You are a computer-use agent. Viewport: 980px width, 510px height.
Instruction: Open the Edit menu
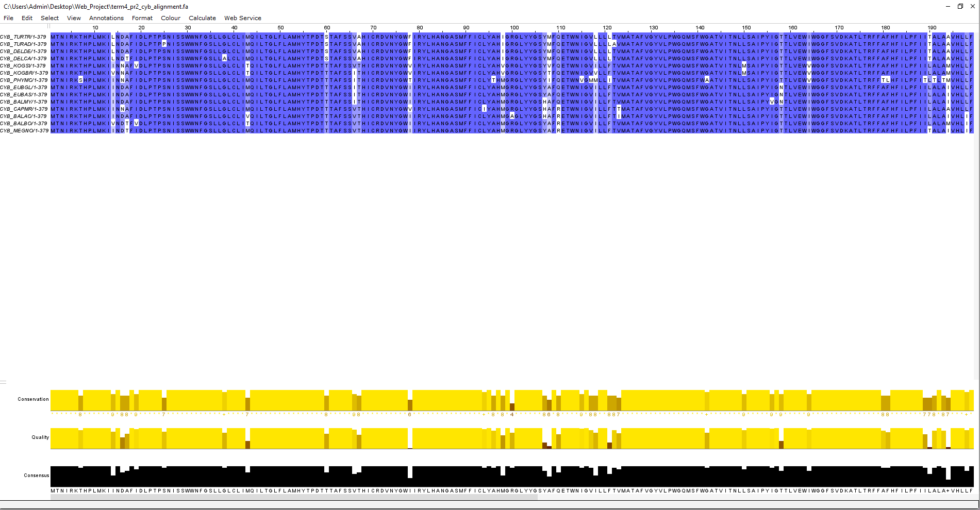[27, 18]
